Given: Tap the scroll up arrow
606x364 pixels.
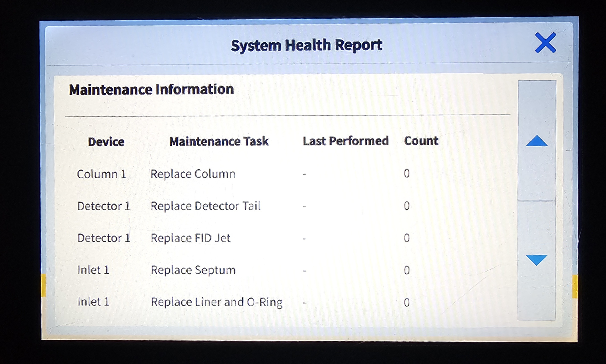Looking at the screenshot, I should 537,141.
